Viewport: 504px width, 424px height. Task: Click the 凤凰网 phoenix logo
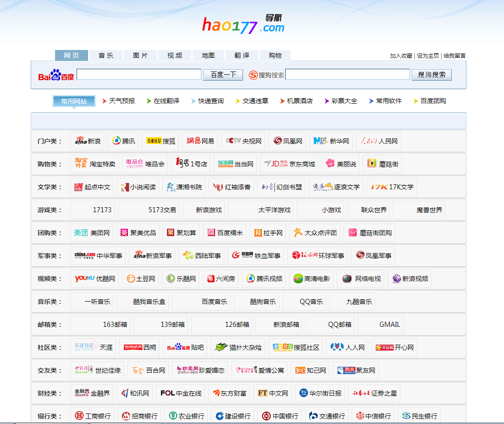click(277, 141)
